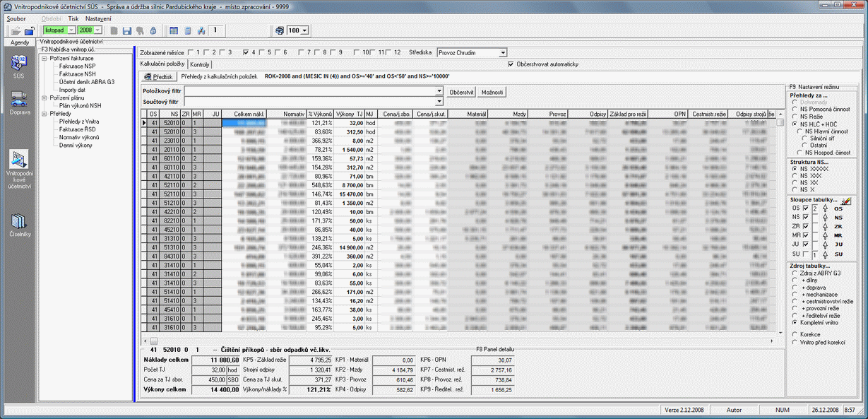Open the Střediska Provoz Chrudim dropdown
This screenshot has height=419, width=868.
coord(503,52)
